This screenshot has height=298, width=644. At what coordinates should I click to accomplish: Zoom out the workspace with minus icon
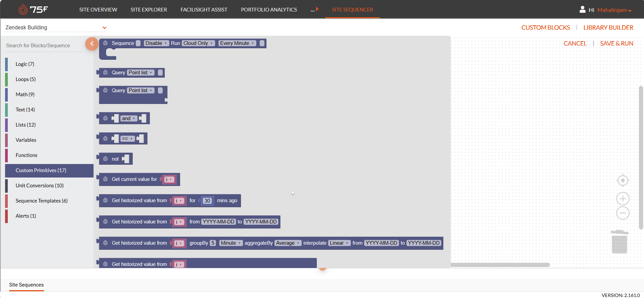[x=623, y=213]
